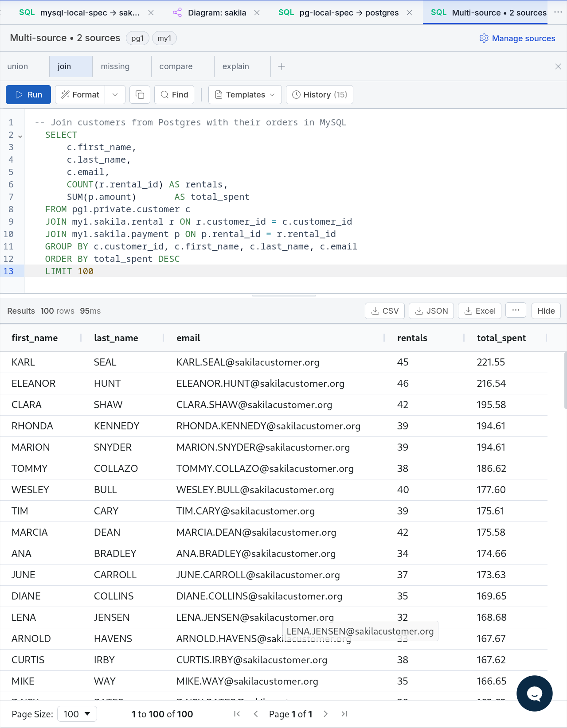
Task: Collapse the SELECT block fold arrow
Action: tap(20, 136)
